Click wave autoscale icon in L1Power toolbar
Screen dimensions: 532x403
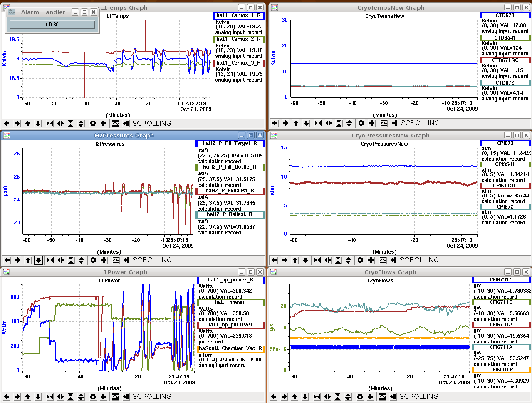pyautogui.click(x=116, y=397)
